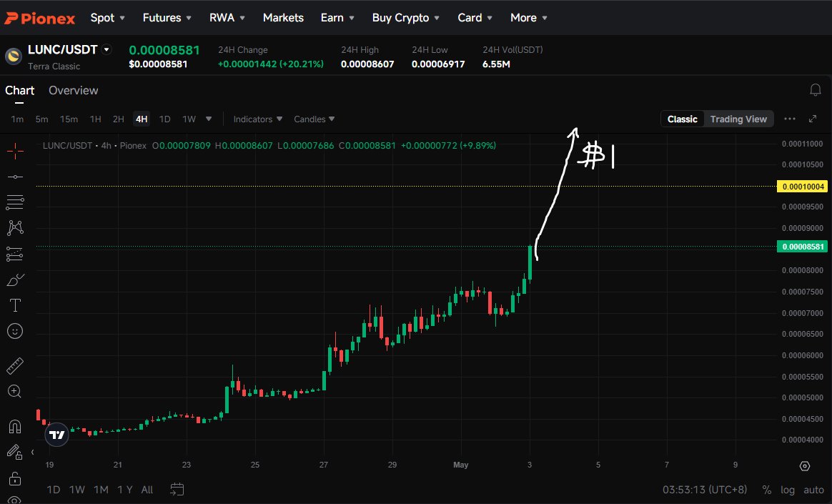Open the Futures dropdown menu
This screenshot has height=504, width=832.
167,17
